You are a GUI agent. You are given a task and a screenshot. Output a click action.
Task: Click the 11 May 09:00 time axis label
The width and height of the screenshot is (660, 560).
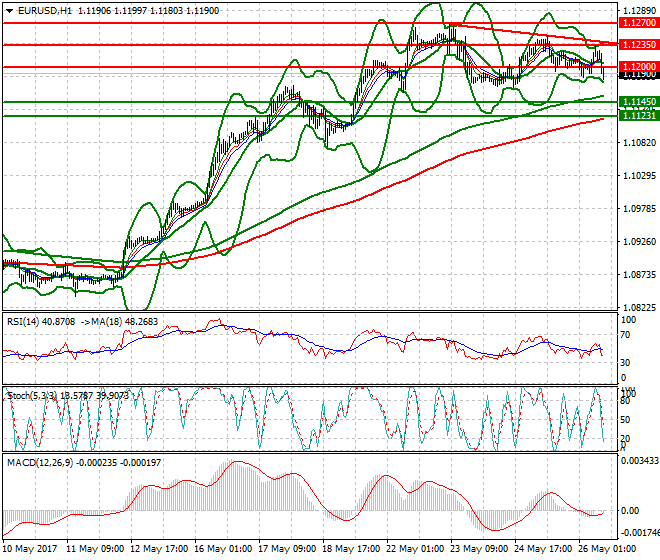pos(95,549)
